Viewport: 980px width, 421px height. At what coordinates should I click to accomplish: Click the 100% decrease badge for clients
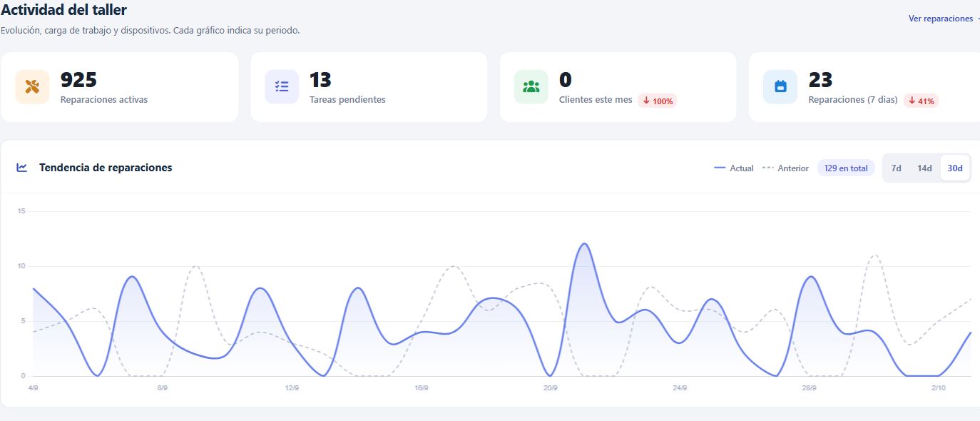click(657, 101)
